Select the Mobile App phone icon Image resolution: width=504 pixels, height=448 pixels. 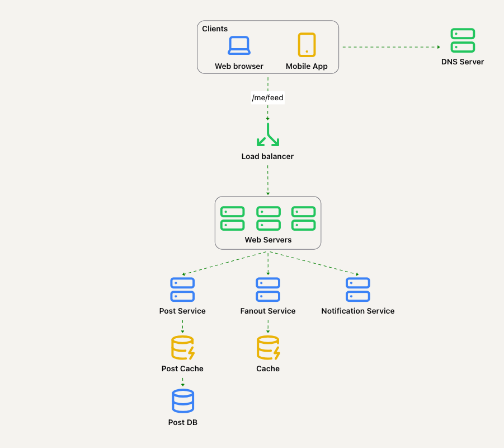click(307, 45)
